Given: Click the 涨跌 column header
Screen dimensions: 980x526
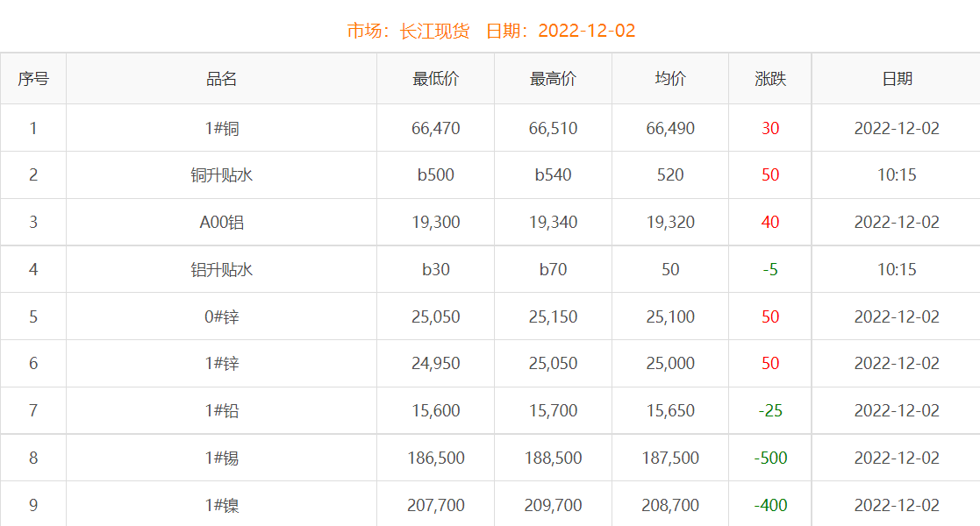Looking at the screenshot, I should tap(770, 79).
